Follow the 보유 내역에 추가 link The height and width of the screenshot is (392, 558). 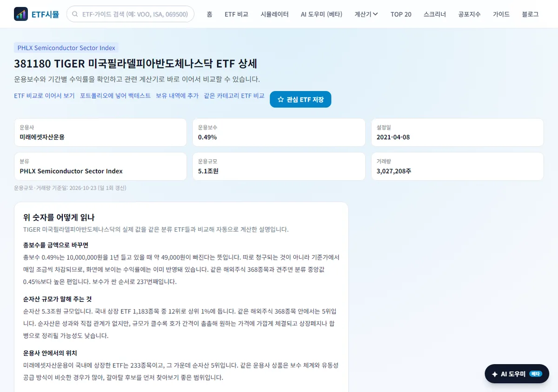[x=177, y=96]
